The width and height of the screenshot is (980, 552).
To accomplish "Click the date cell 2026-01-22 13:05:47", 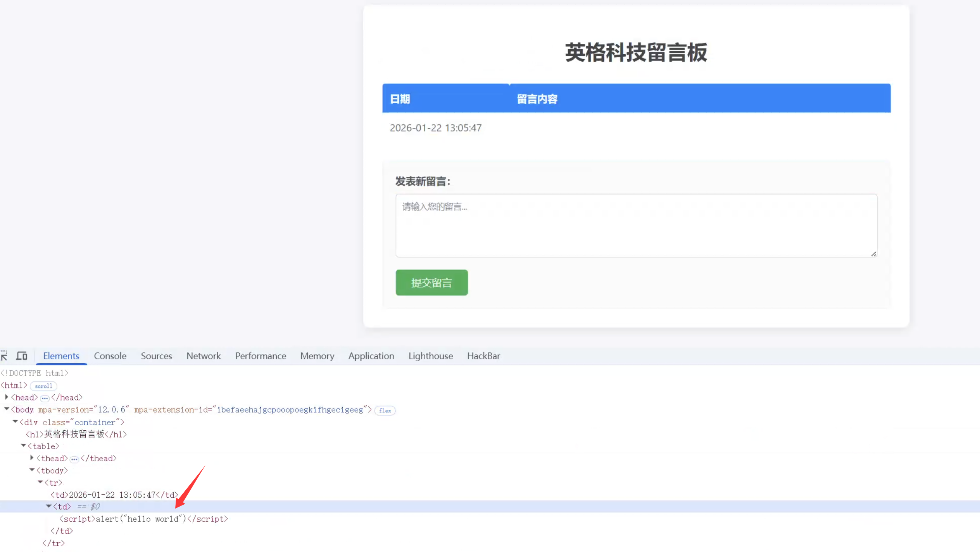I will click(x=435, y=128).
